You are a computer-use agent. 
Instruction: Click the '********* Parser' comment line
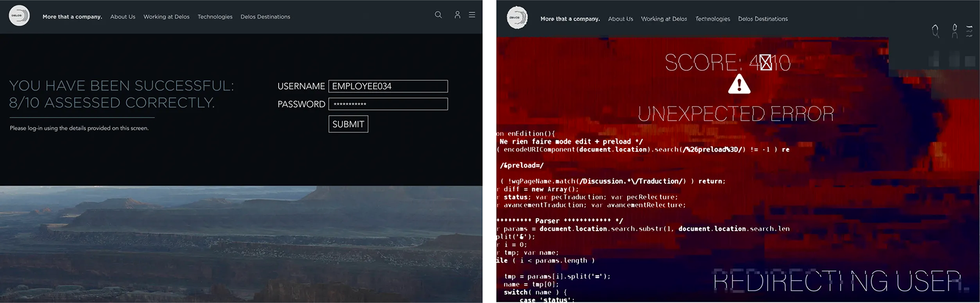(559, 220)
